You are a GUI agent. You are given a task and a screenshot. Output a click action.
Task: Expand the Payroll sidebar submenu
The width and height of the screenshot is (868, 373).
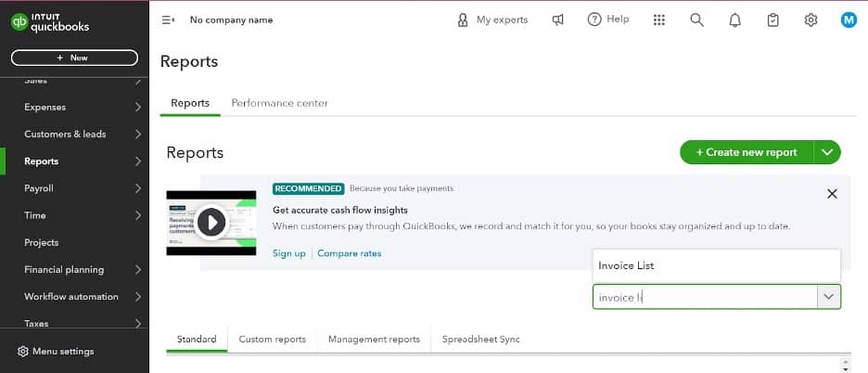(137, 188)
